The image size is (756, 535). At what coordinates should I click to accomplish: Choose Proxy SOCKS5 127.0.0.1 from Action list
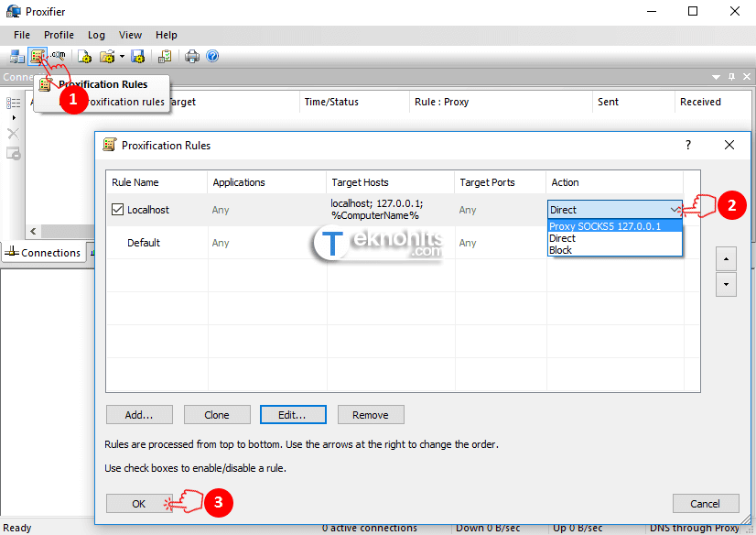click(x=615, y=226)
